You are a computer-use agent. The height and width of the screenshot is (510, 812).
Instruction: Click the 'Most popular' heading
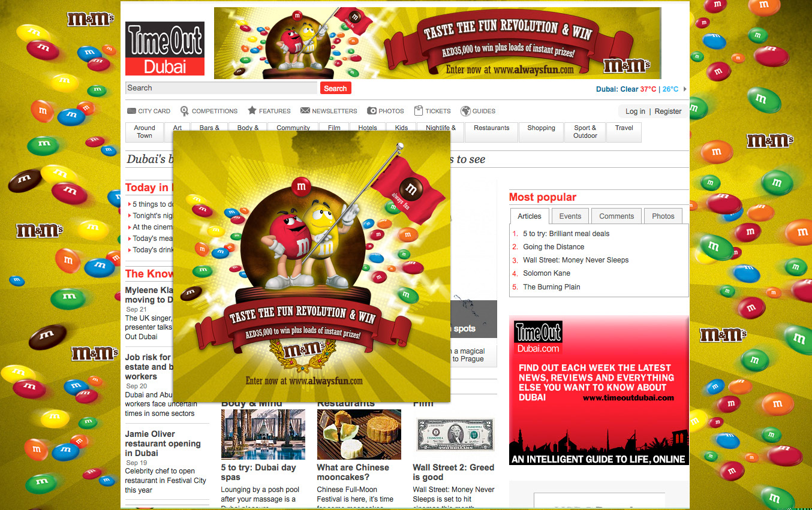tap(542, 197)
